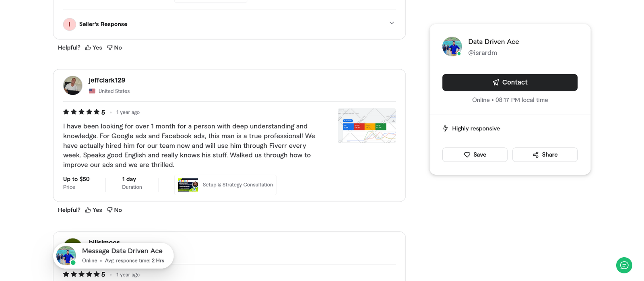Viewport: 644px width, 281px height.
Task: Click the lightning icon next to Highly responsive
Action: pos(445,128)
